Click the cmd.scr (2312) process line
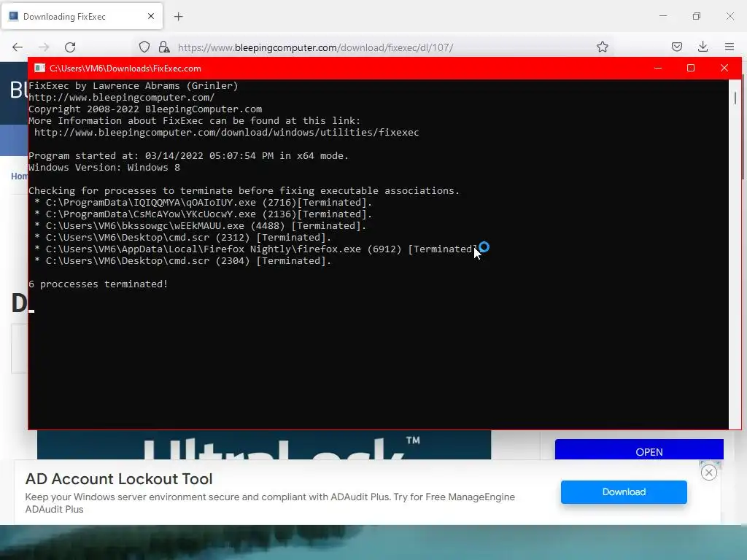This screenshot has height=560, width=747. coord(183,237)
